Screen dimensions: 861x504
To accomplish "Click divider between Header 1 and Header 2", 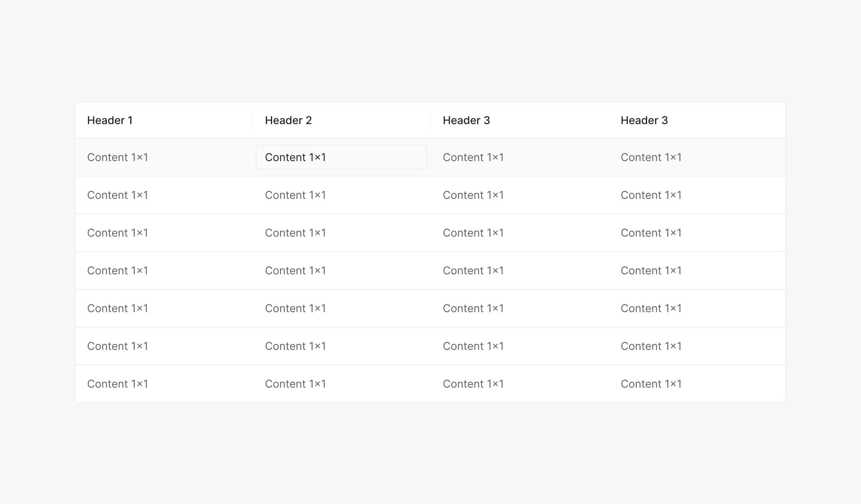I will 252,120.
